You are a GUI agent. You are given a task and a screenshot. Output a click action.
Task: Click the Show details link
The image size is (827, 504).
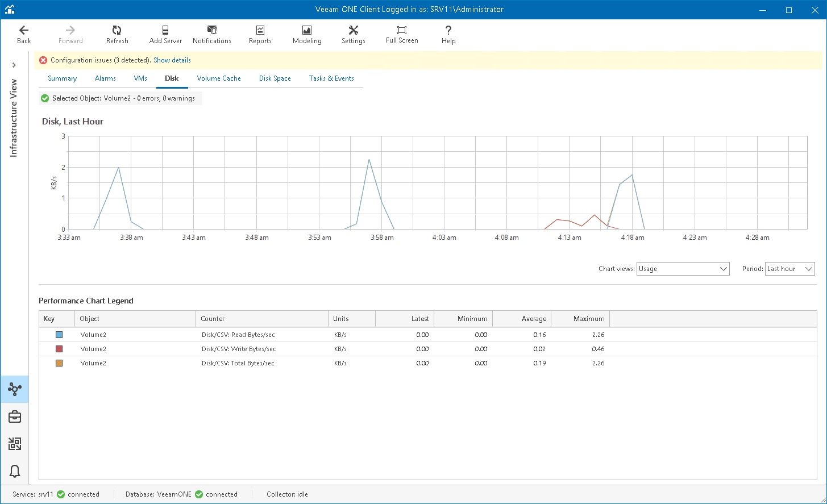(172, 60)
